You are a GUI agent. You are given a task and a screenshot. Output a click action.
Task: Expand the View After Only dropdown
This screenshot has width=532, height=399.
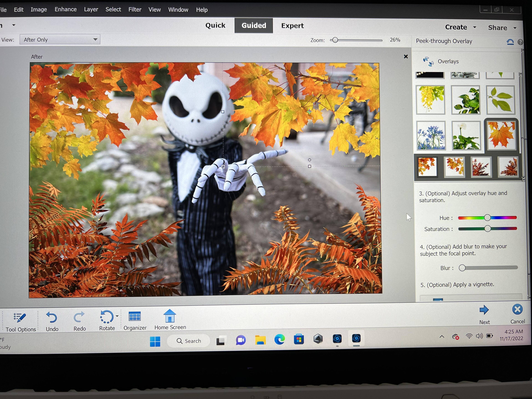[95, 40]
